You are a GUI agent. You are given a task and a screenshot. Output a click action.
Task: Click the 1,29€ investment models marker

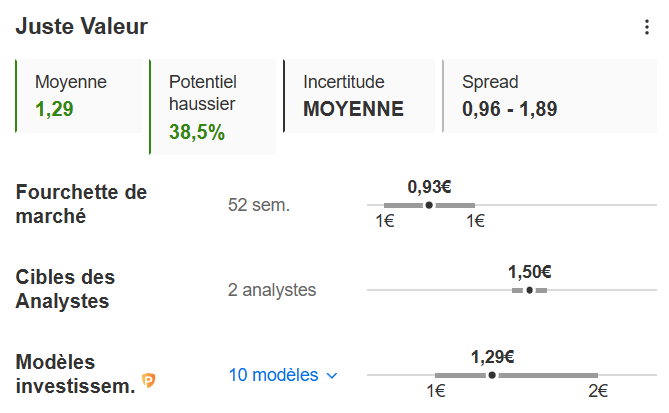coord(492,375)
